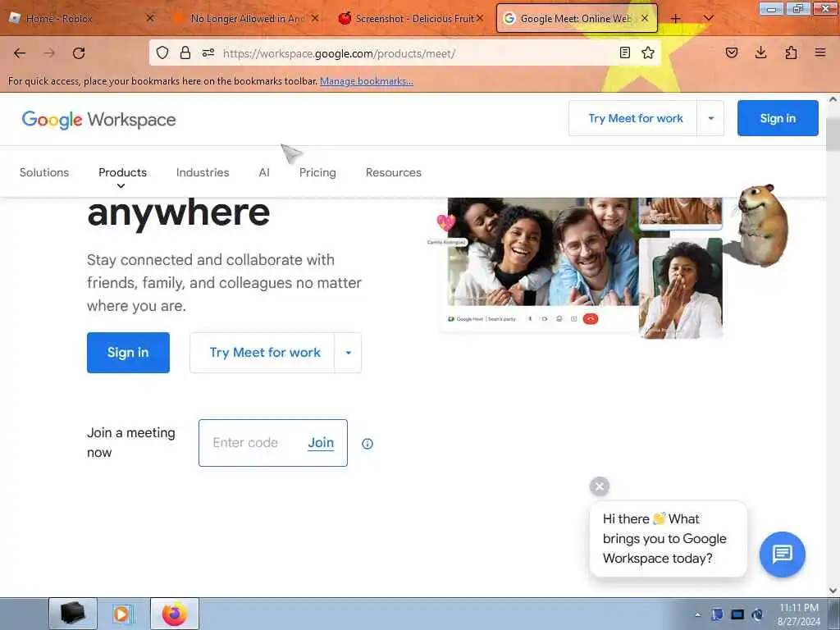Viewport: 840px width, 630px height.
Task: Switch to the Screenshot - Delicious Fruit tab
Action: (x=411, y=18)
